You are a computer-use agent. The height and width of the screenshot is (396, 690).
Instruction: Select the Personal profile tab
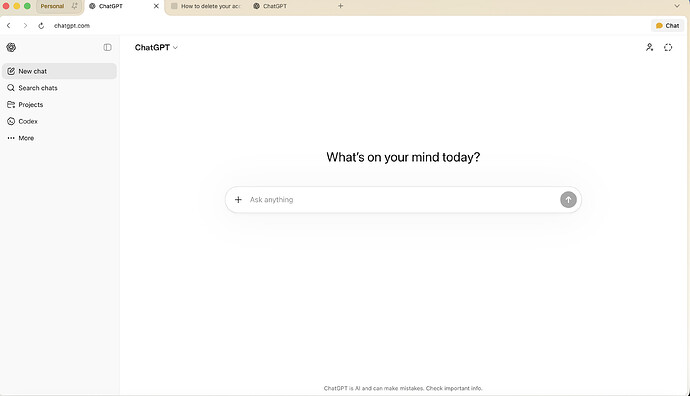(52, 6)
